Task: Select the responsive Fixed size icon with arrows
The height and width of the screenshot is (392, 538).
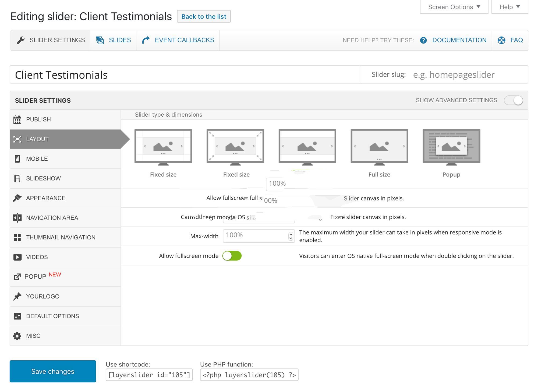Action: click(235, 146)
